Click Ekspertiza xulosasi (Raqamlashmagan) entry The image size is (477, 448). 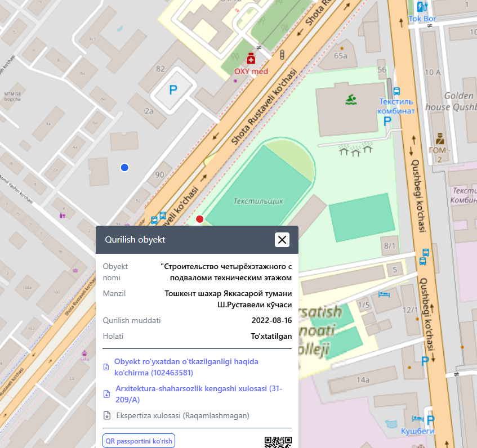[182, 415]
